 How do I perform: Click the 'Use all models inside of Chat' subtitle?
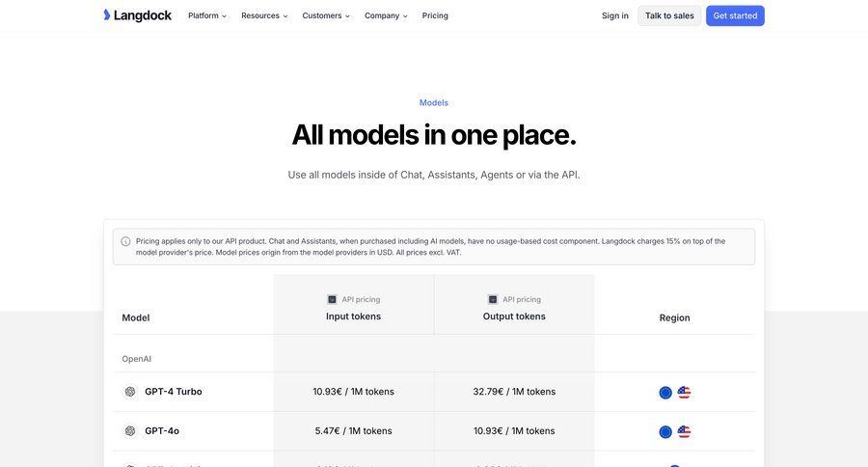[434, 175]
